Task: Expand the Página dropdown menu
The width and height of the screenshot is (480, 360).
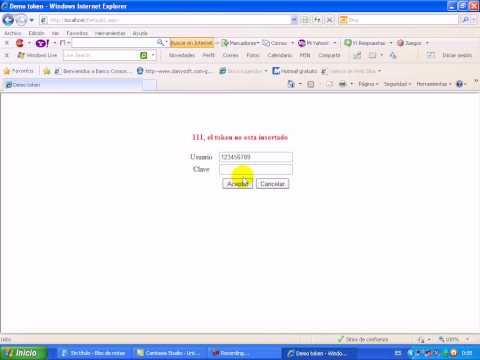Action: tap(368, 84)
